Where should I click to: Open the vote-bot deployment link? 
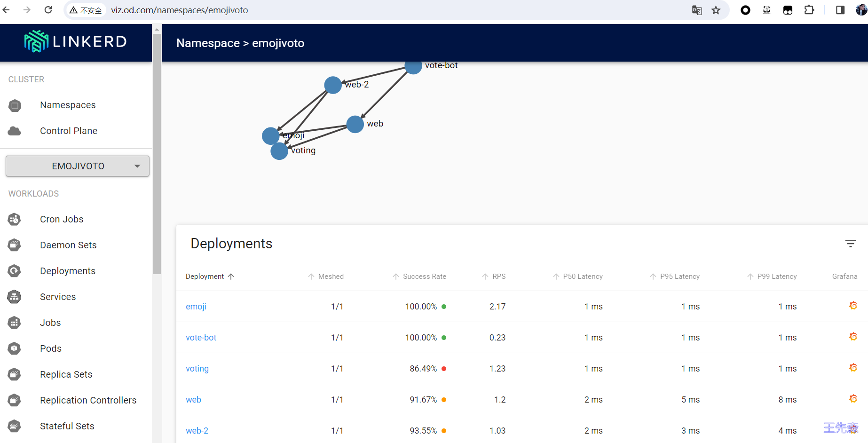tap(201, 338)
